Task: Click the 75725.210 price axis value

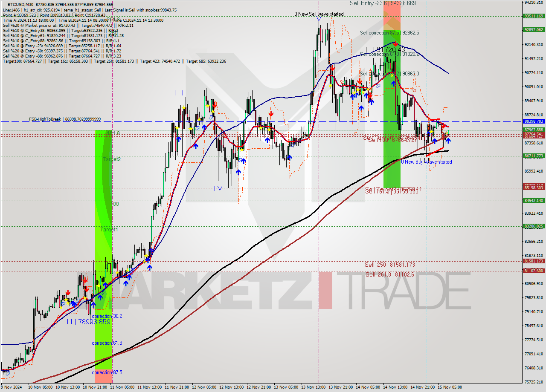Action: point(534,382)
